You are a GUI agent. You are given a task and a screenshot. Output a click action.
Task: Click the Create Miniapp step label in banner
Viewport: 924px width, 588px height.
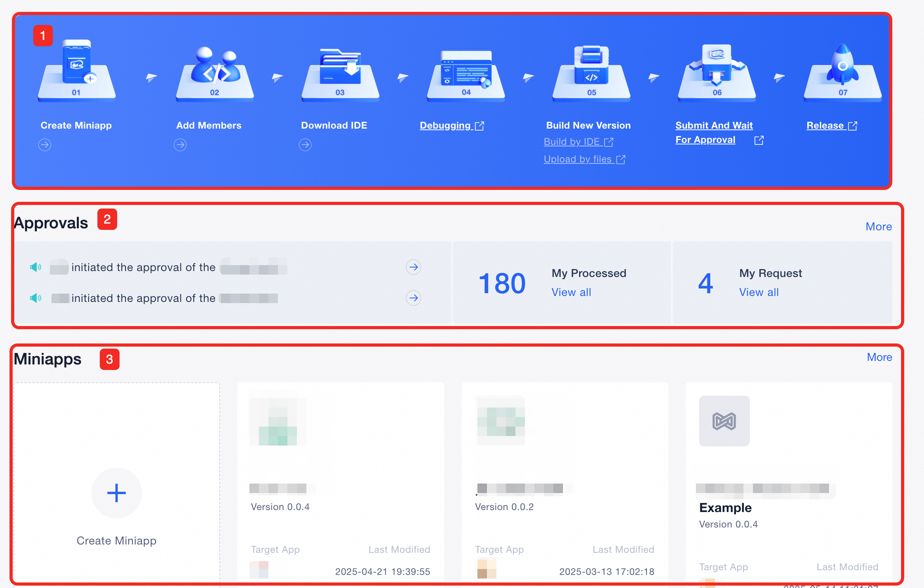pyautogui.click(x=76, y=125)
